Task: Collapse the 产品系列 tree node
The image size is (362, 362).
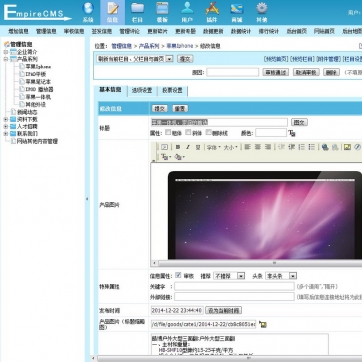Action: pos(6,59)
